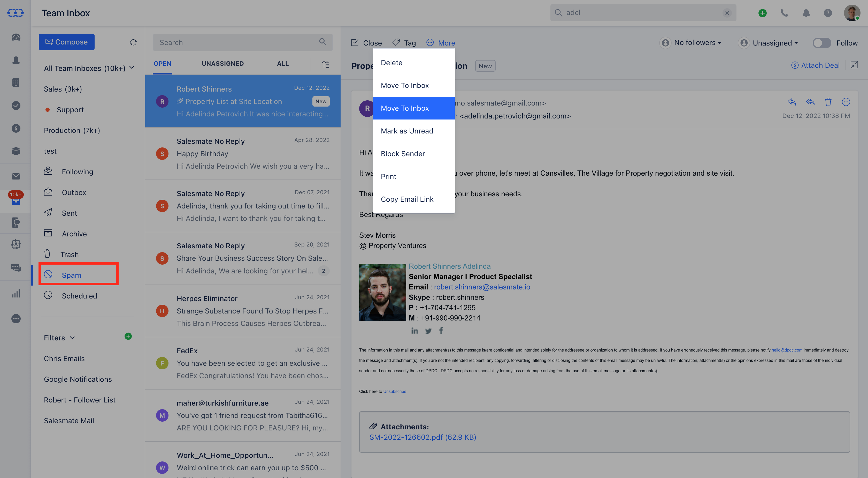Open the LinkedIn icon in email signature

tap(414, 331)
